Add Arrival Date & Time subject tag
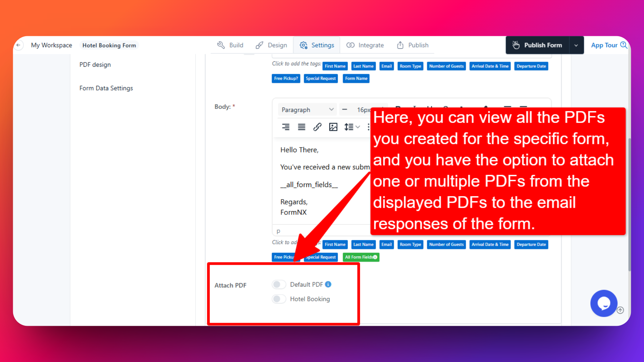This screenshot has height=362, width=644. tap(490, 66)
